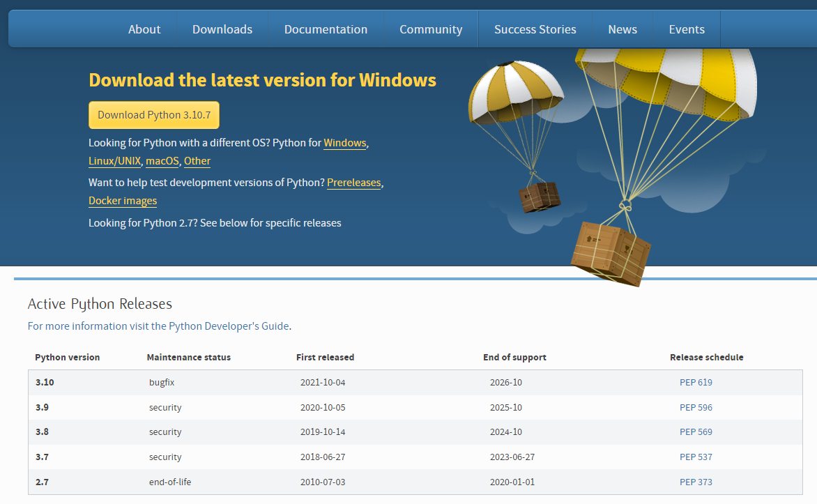The image size is (817, 504).
Task: Click the Looking for Python 2.7 text
Action: click(215, 223)
